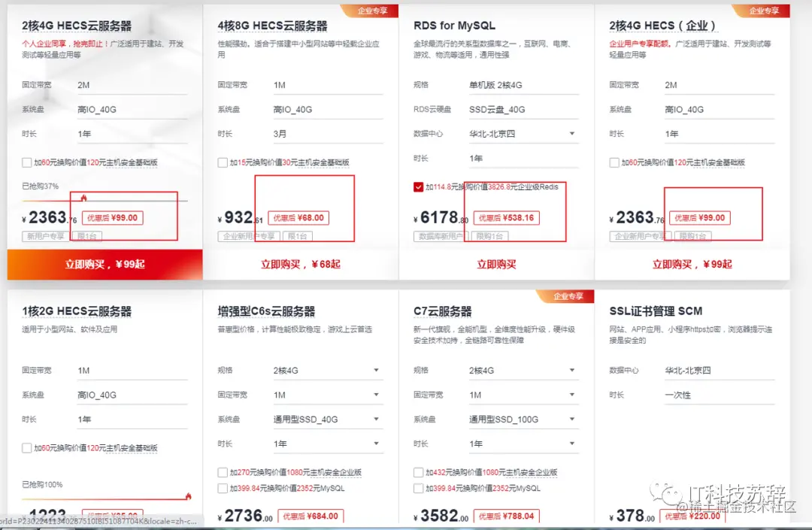Open the 数据中心 dropdown in RDS for MySQL
This screenshot has height=530, width=812.
coord(523,134)
